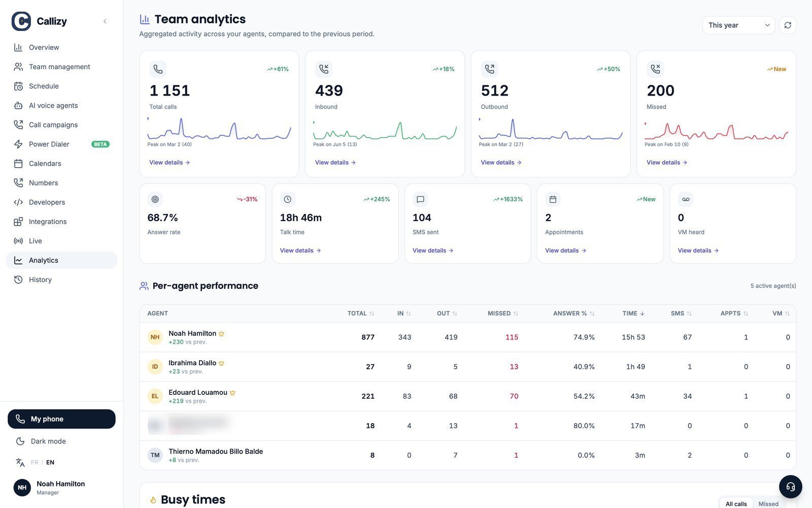Click the Callizy logo icon
Viewport: 812px width, 508px height.
coord(21,21)
